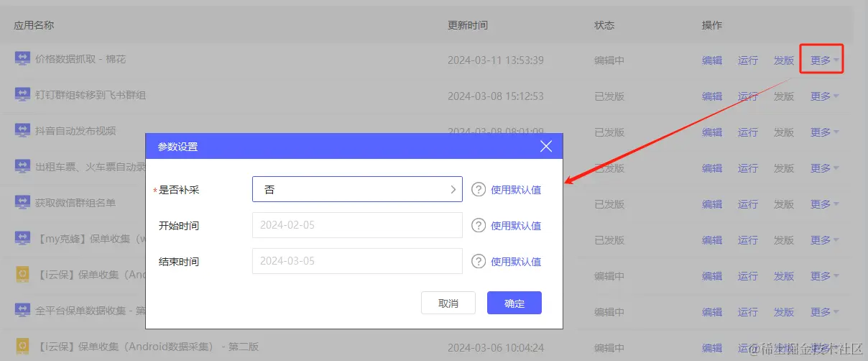This screenshot has width=868, height=361.
Task: Click the yellow icon beside 【i云保】保单收集 第二版
Action: [x=22, y=347]
